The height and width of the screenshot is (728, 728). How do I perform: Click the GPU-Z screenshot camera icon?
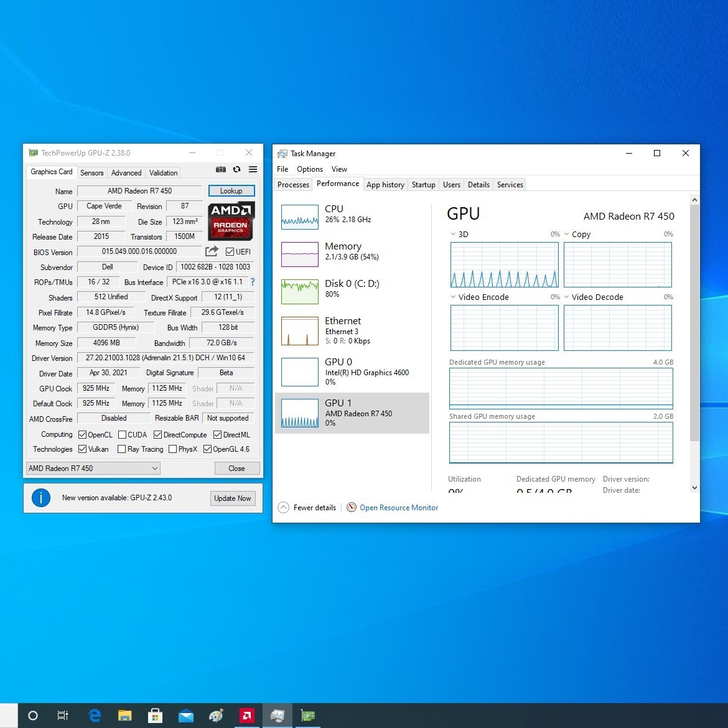coord(221,169)
